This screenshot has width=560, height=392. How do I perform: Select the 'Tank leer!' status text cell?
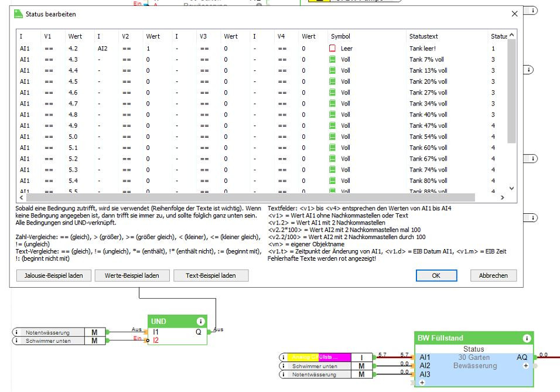point(422,48)
